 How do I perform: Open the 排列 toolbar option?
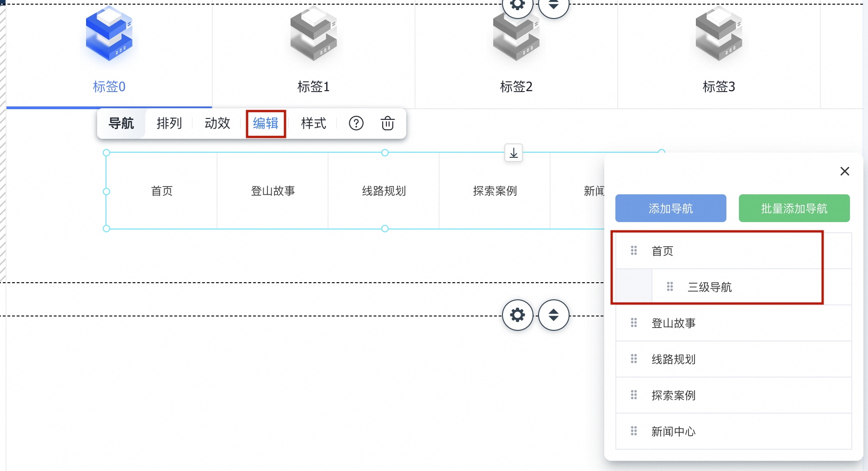169,124
